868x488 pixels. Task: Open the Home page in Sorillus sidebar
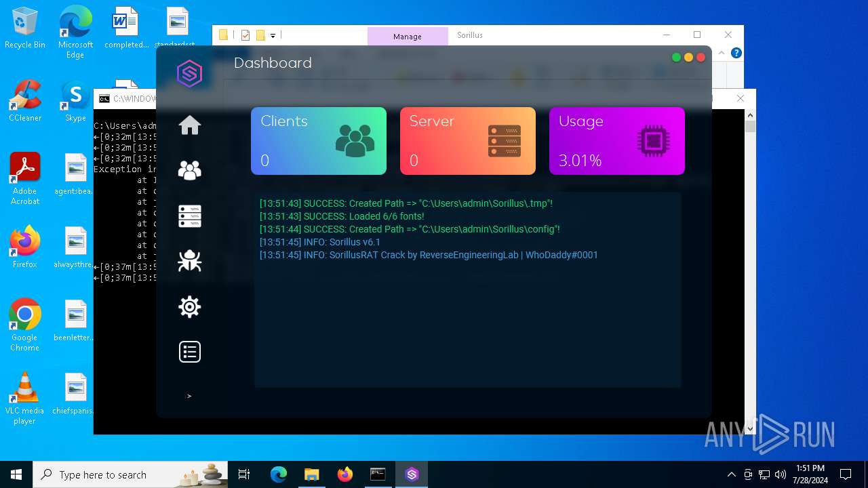[189, 125]
